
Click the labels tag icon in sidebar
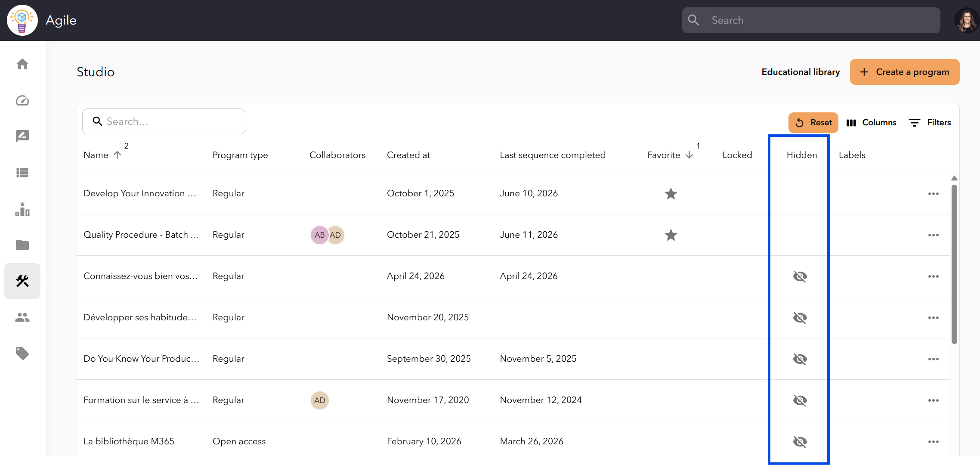22,353
